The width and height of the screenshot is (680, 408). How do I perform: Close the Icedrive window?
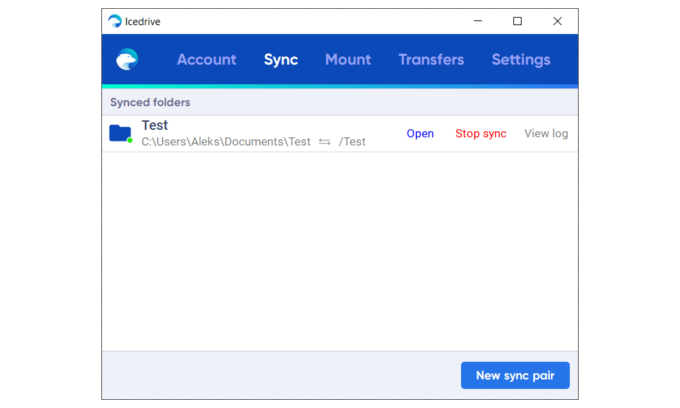[558, 21]
